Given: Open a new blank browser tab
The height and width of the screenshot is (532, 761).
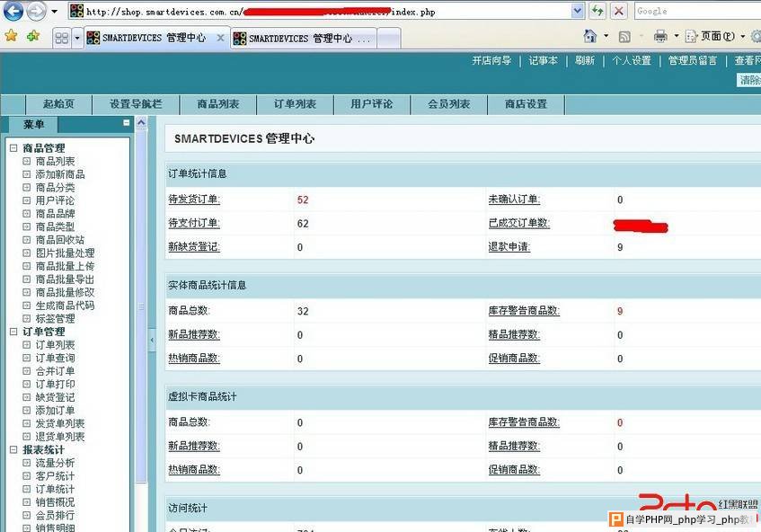Looking at the screenshot, I should 389,38.
